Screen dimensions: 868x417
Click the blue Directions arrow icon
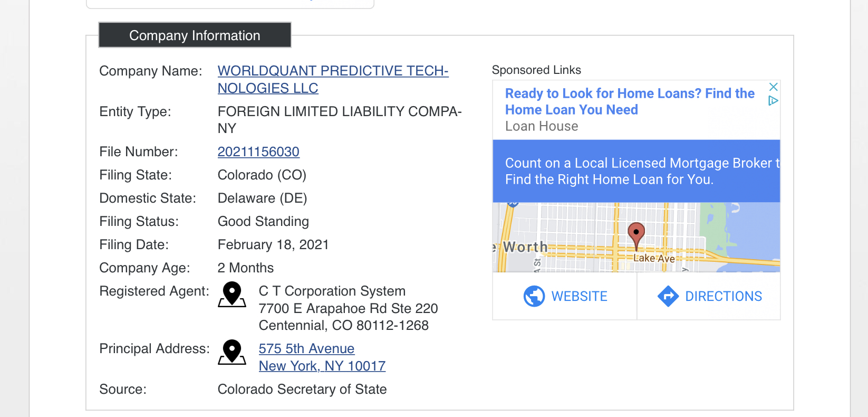coord(668,296)
